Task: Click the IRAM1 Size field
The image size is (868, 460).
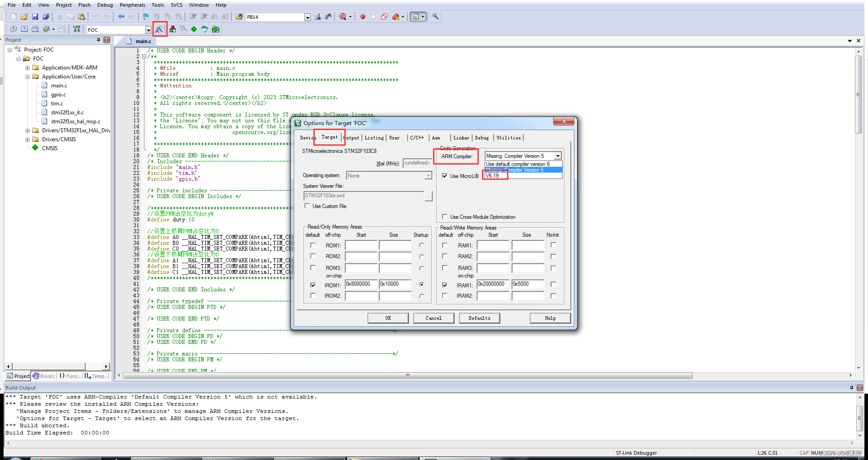Action: [x=528, y=284]
